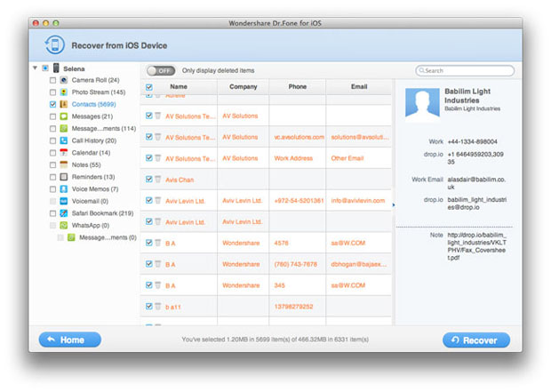Click the Recover button
The height and width of the screenshot is (392, 551).
(x=476, y=340)
